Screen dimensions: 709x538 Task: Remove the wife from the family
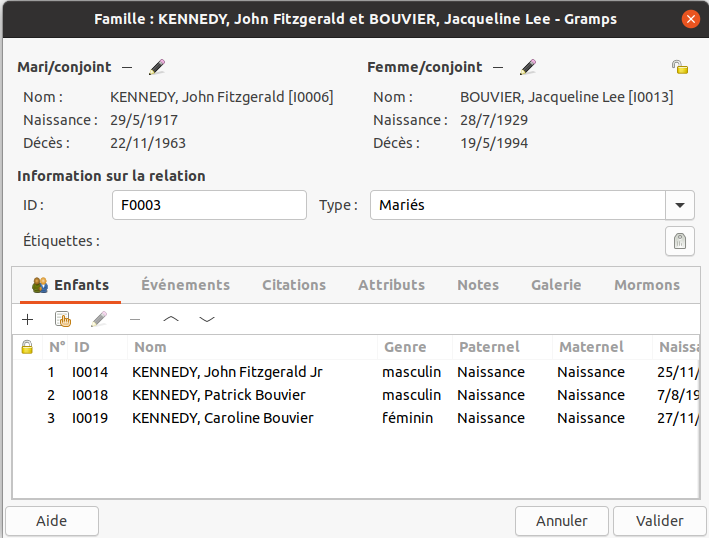(498, 67)
